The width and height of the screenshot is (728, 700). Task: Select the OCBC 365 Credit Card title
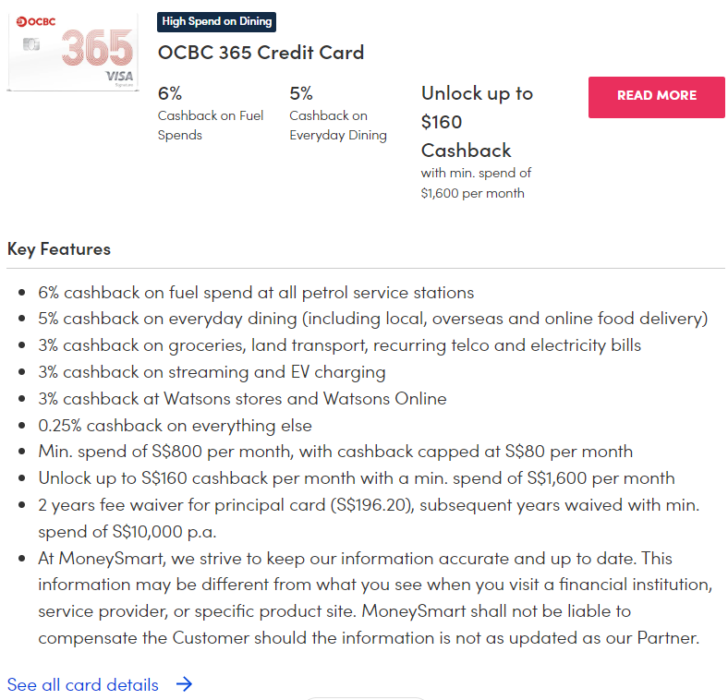click(261, 53)
